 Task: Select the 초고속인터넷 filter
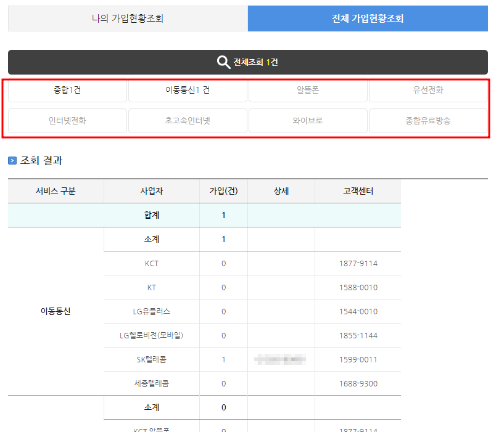pos(188,121)
